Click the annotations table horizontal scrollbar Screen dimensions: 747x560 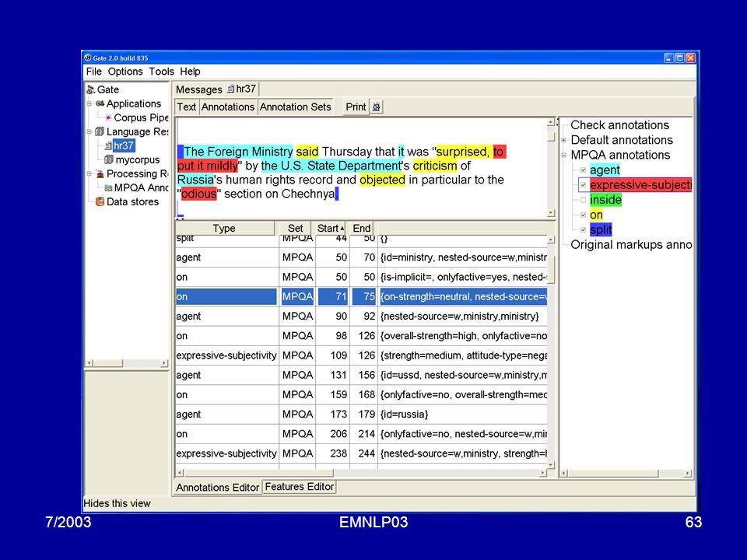click(362, 473)
